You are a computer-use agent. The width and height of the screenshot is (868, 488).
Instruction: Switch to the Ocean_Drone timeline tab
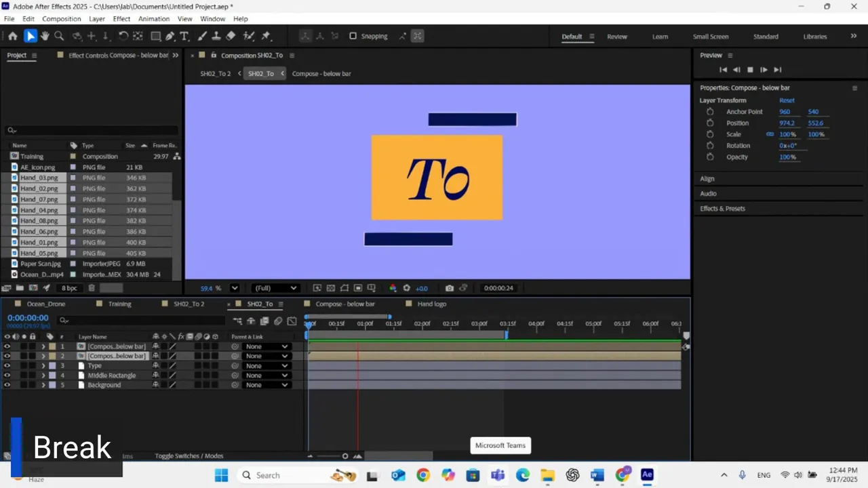[46, 304]
